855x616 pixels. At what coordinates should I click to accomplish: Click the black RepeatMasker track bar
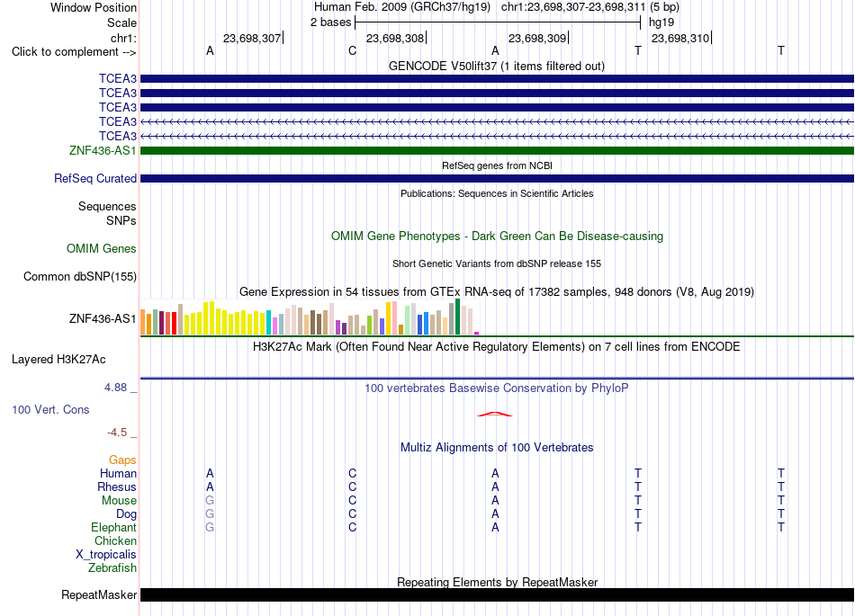click(497, 594)
